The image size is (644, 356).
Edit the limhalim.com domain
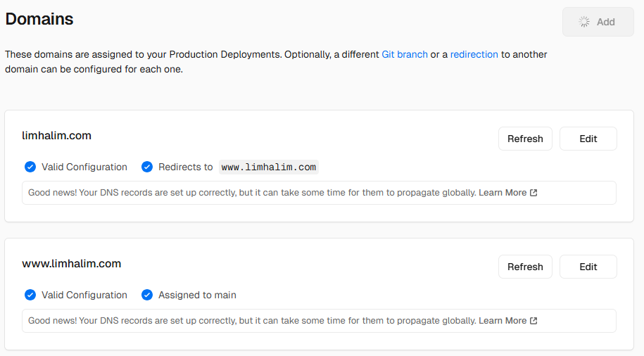click(x=588, y=139)
